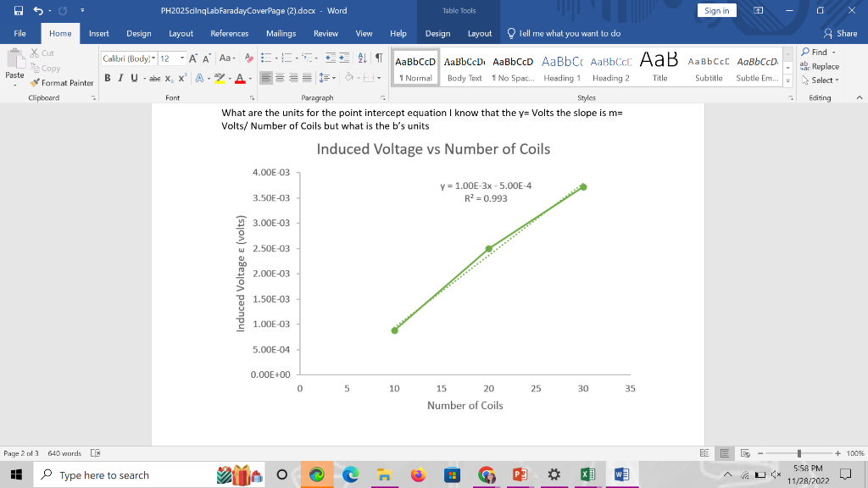Click the Sign in button
The width and height of the screenshot is (868, 488).
716,10
